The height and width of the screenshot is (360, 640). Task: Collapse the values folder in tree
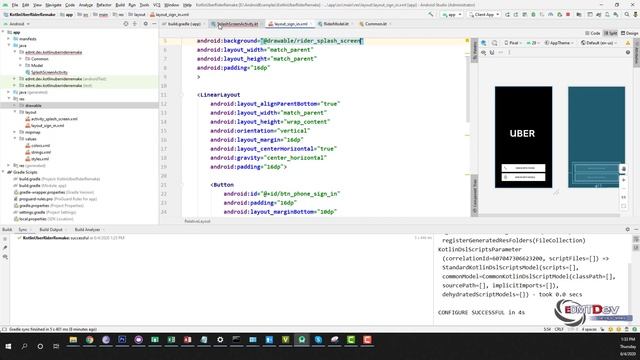pyautogui.click(x=15, y=139)
